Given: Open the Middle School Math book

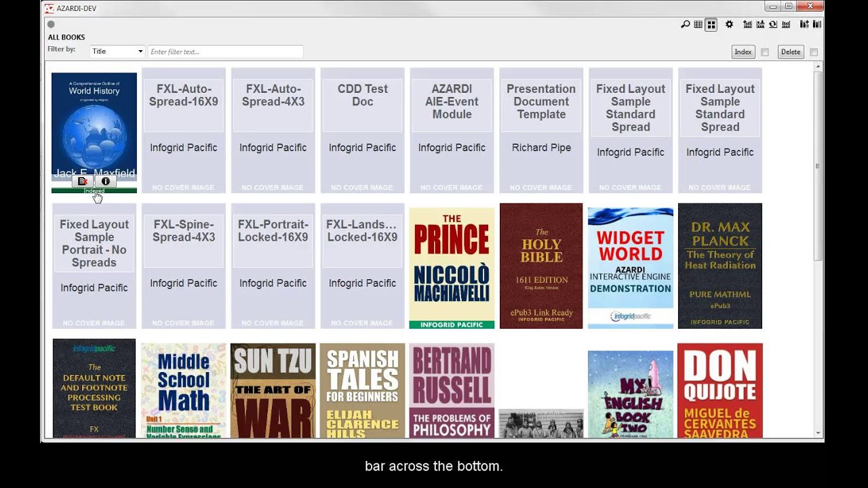Looking at the screenshot, I should 184,390.
